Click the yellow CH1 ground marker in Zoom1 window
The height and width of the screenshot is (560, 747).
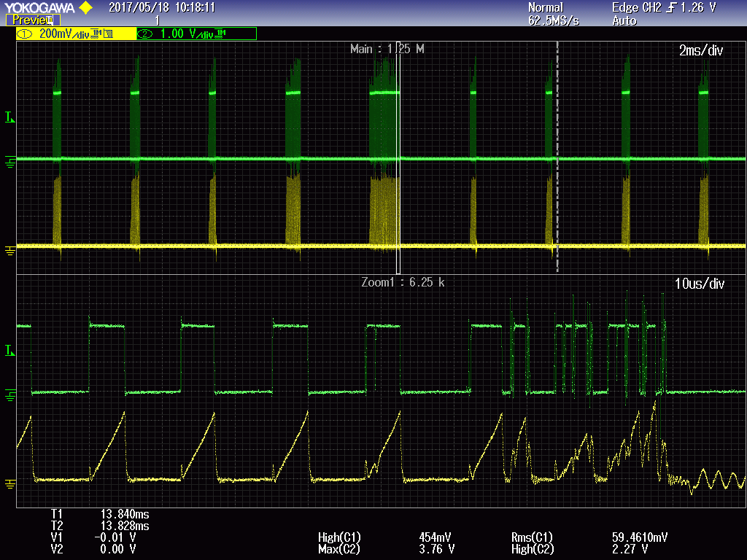9,483
